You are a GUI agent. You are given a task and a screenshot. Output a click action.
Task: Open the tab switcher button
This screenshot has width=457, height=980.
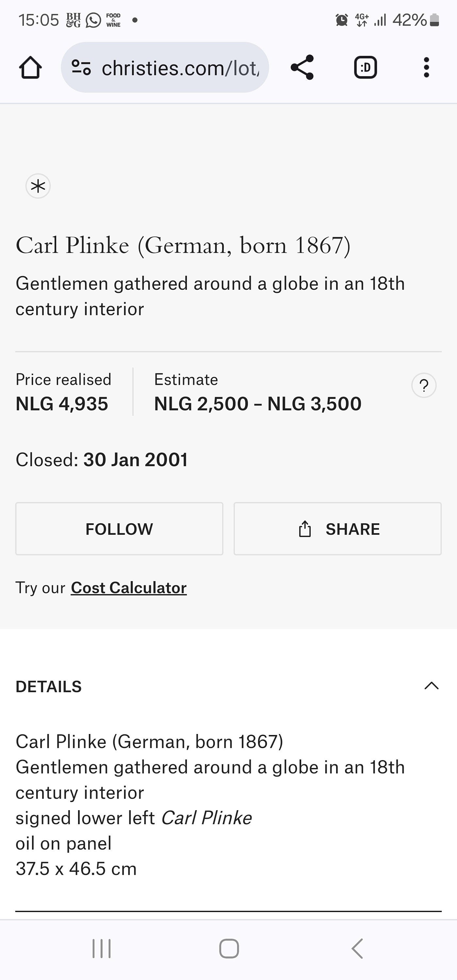tap(365, 67)
